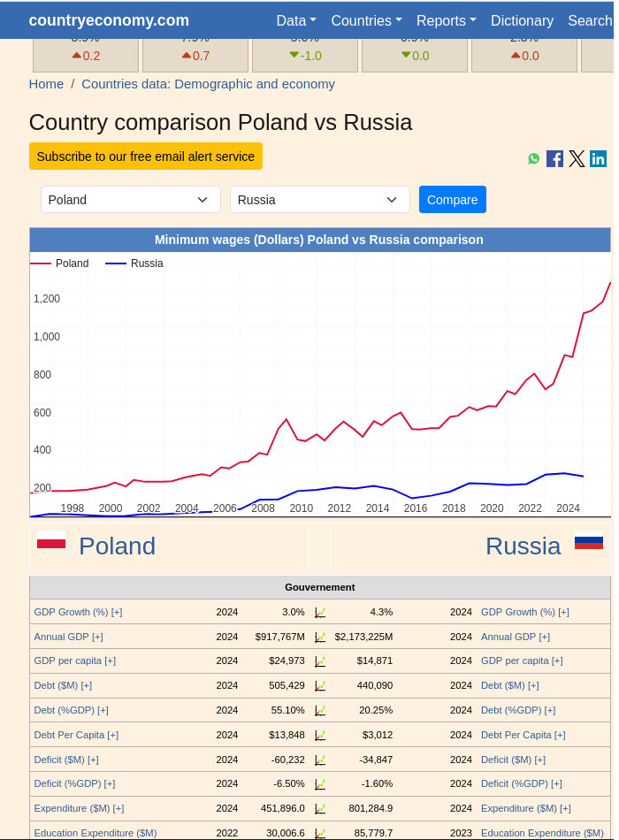Toggle Poland series in chart legend
Image resolution: width=619 pixels, height=840 pixels.
click(x=60, y=263)
